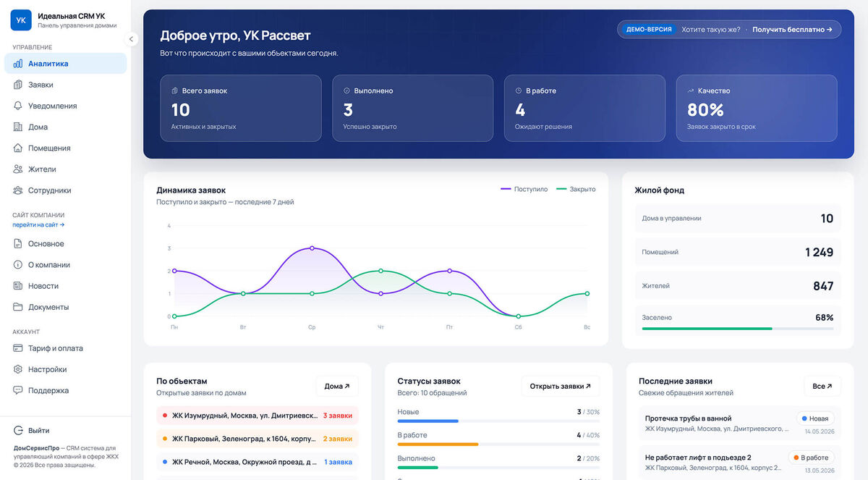The height and width of the screenshot is (480, 868).
Task: Click the В работе stat card in banner
Action: pos(584,109)
